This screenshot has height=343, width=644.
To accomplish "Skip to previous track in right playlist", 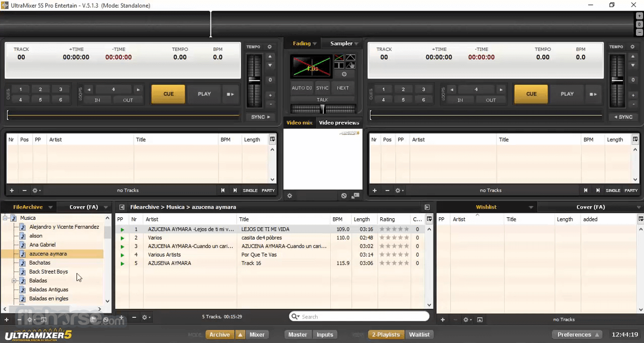I will (586, 191).
